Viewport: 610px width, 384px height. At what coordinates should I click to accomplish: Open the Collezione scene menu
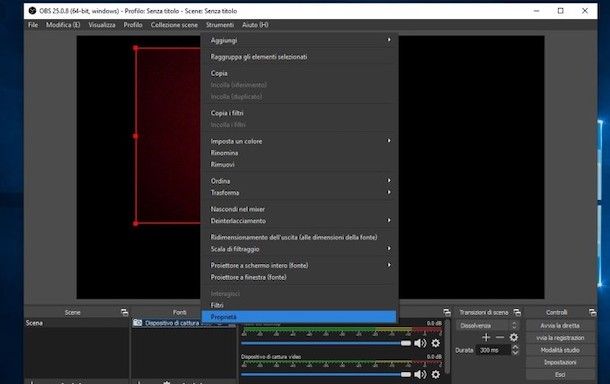coord(174,25)
